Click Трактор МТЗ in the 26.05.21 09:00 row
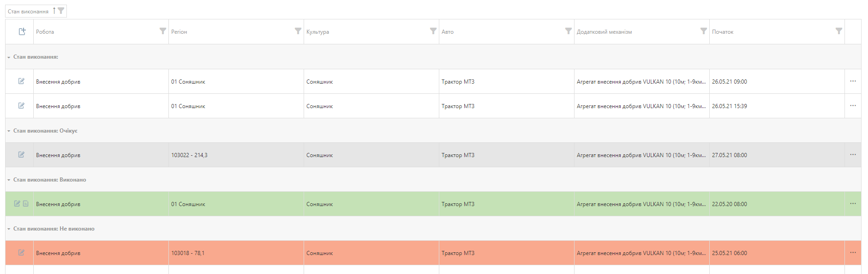Screen dimensions: 868x274 point(458,82)
